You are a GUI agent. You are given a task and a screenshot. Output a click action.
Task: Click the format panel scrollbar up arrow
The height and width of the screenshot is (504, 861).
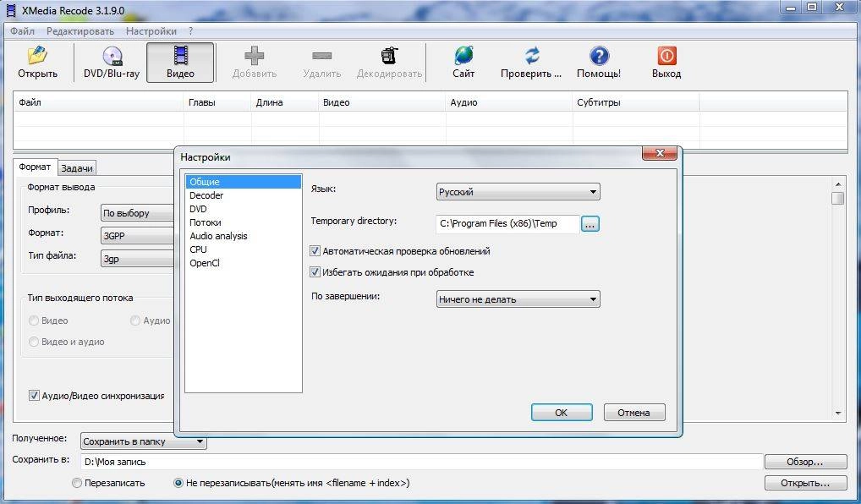point(838,184)
